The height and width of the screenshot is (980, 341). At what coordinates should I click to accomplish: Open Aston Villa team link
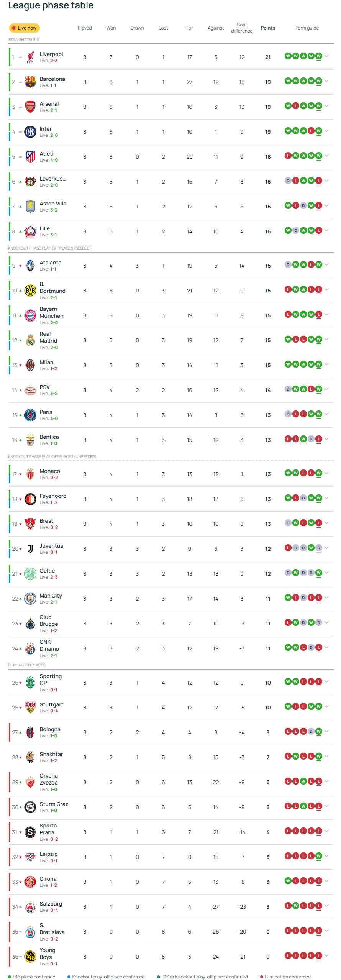[53, 204]
